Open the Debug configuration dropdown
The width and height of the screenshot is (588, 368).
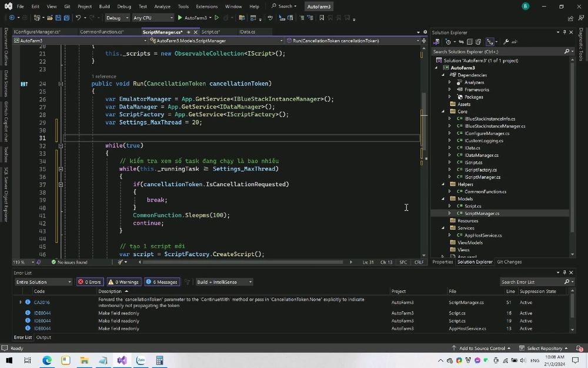pos(116,18)
